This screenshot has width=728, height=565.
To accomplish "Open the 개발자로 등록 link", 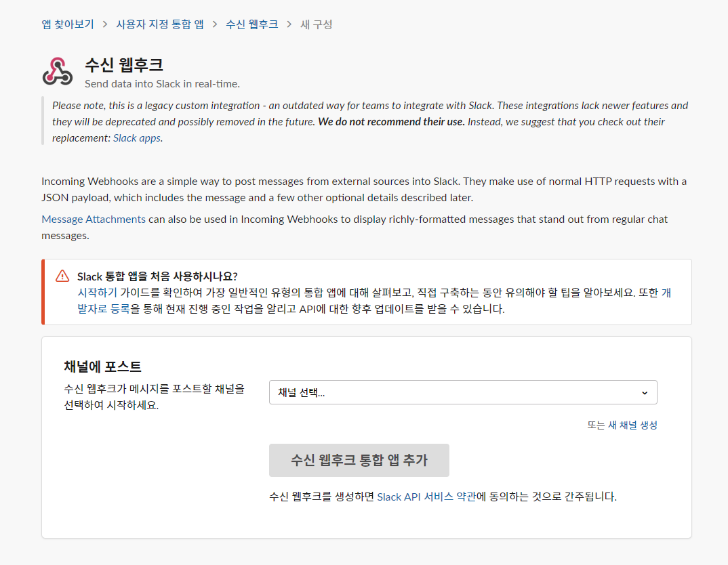I will [x=104, y=309].
